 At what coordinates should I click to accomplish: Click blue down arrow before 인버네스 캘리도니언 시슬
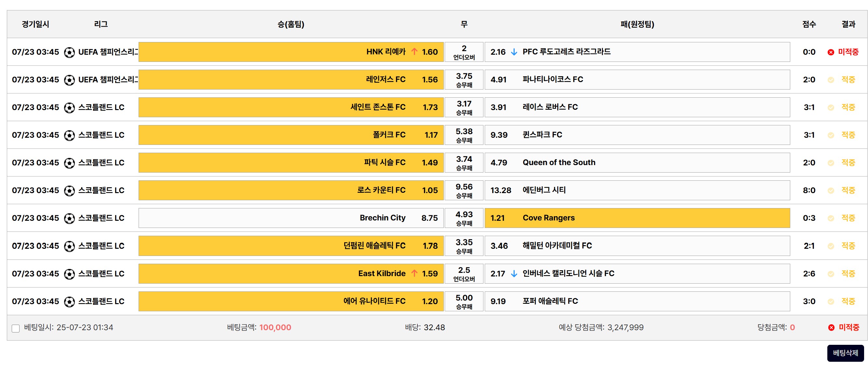coord(514,274)
